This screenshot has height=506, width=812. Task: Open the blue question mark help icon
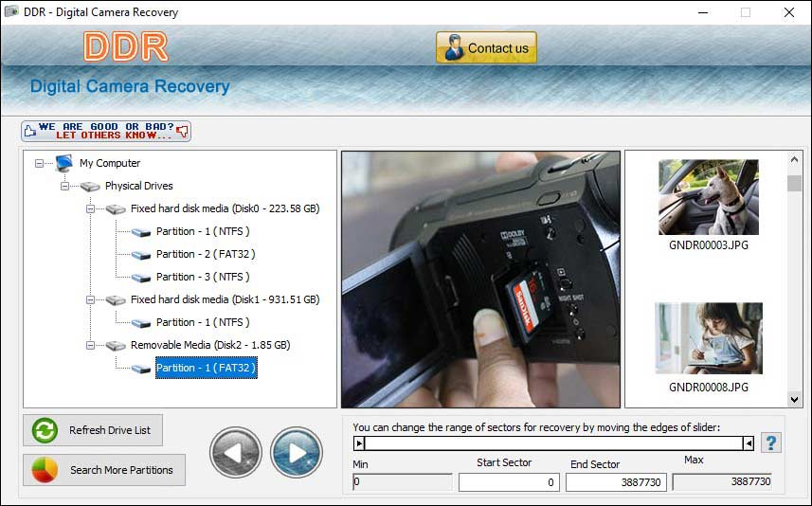click(x=771, y=443)
